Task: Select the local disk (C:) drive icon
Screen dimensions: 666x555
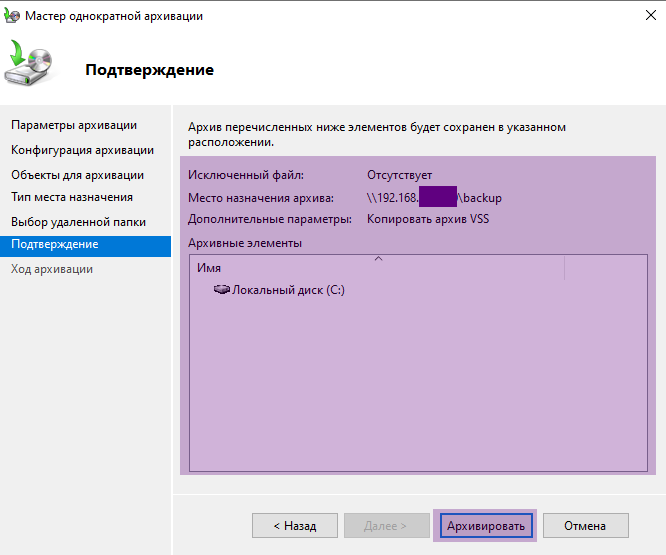Action: (221, 290)
